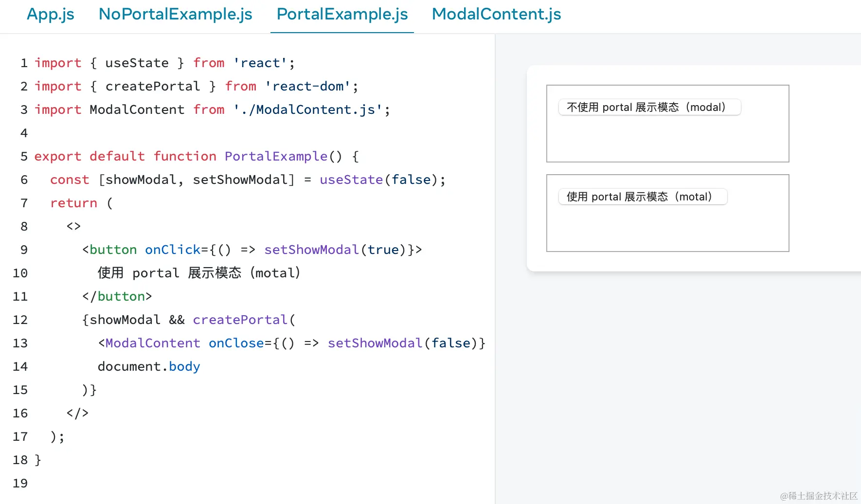Click 'useState' in the line 1 import
Image resolution: width=861 pixels, height=504 pixels.
point(137,63)
